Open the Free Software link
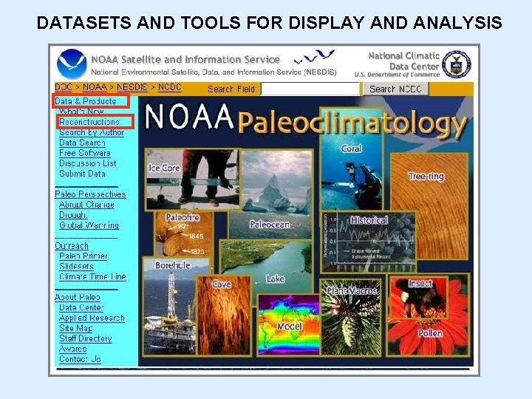 [85, 153]
